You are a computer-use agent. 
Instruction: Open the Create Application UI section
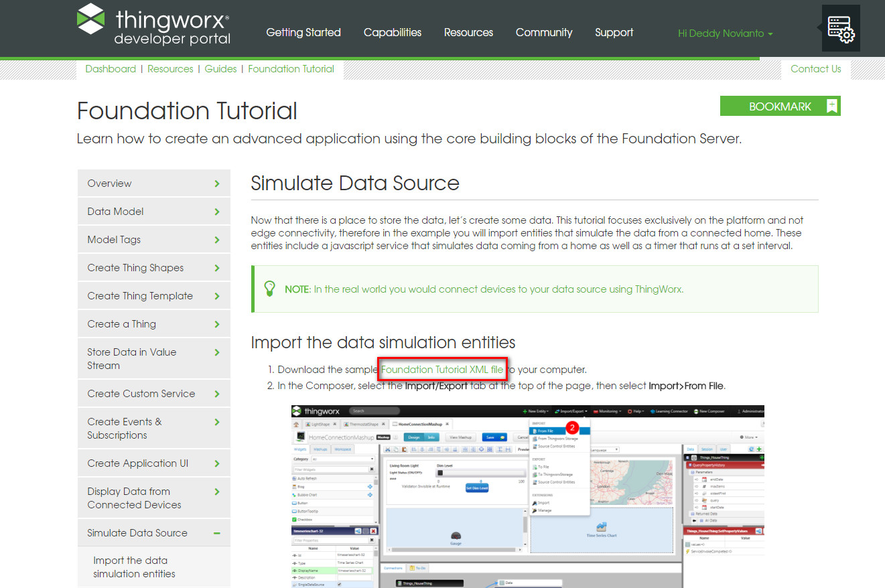point(154,463)
